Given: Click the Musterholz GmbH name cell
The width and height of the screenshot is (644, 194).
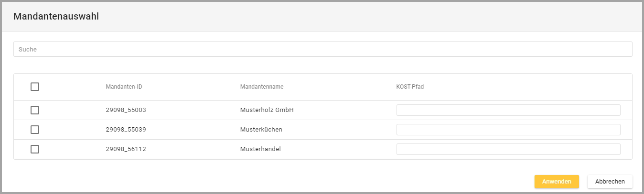Looking at the screenshot, I should (267, 110).
